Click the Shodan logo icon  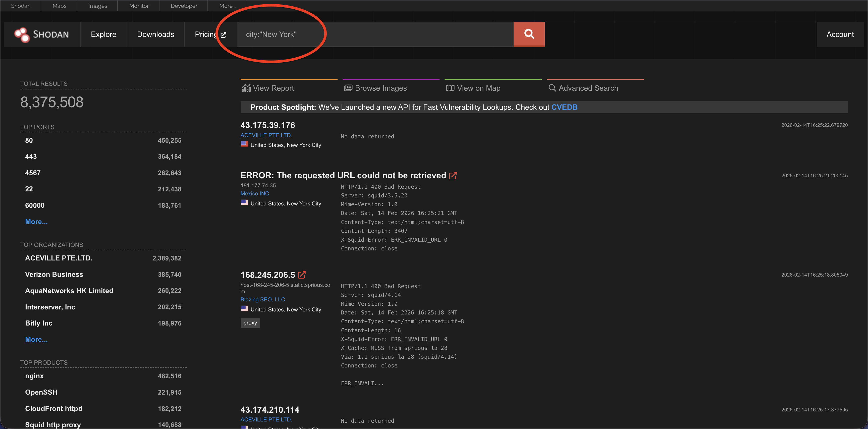[22, 34]
